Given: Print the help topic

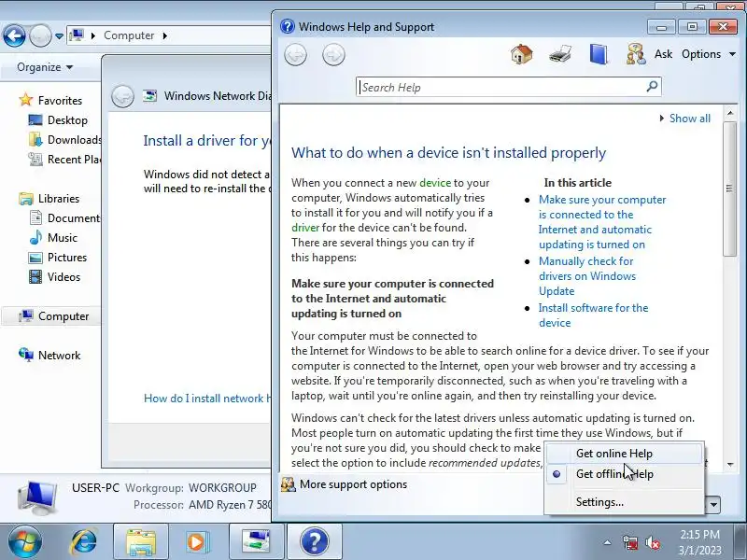Looking at the screenshot, I should coord(559,54).
